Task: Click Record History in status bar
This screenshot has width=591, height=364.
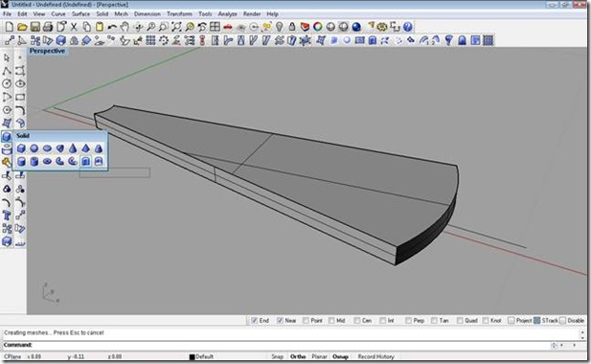Action: [x=375, y=356]
